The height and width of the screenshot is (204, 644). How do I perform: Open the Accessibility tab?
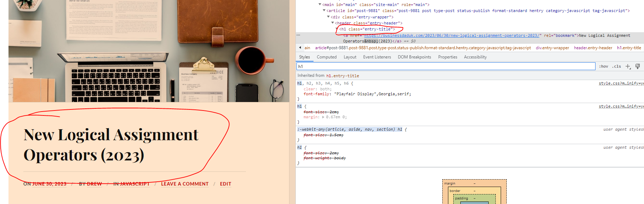475,57
